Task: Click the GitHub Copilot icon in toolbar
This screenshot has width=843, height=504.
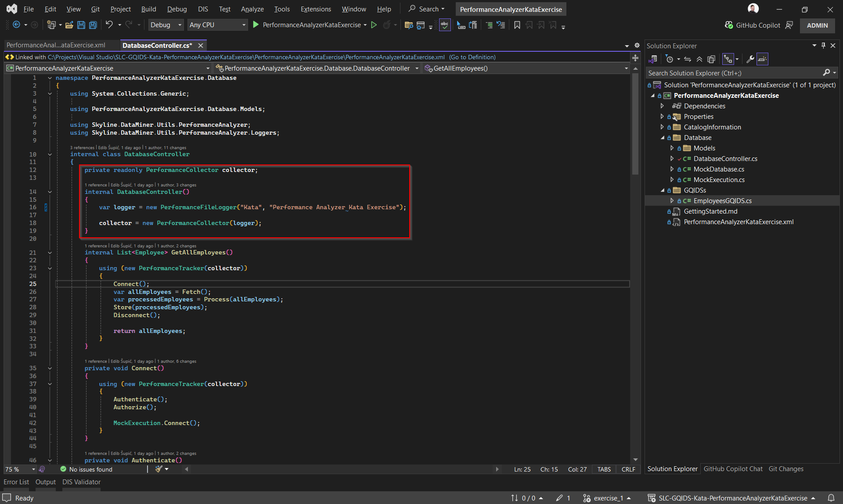Action: (728, 24)
